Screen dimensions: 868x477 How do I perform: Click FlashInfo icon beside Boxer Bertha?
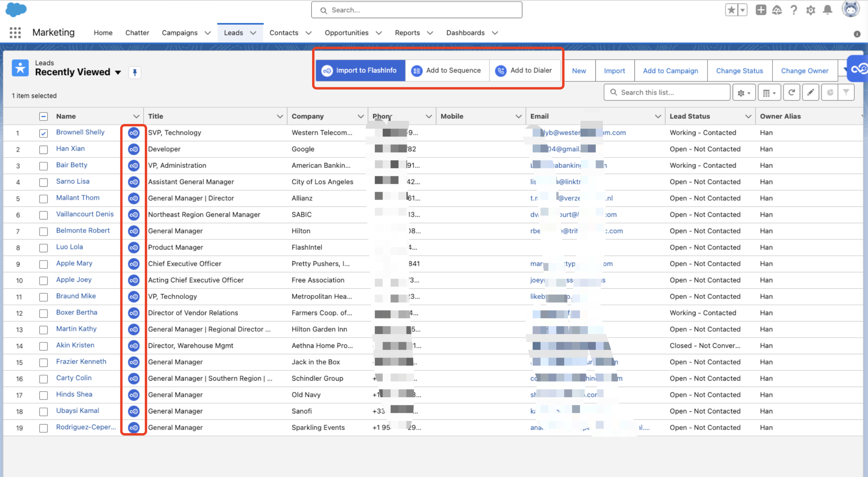click(134, 313)
